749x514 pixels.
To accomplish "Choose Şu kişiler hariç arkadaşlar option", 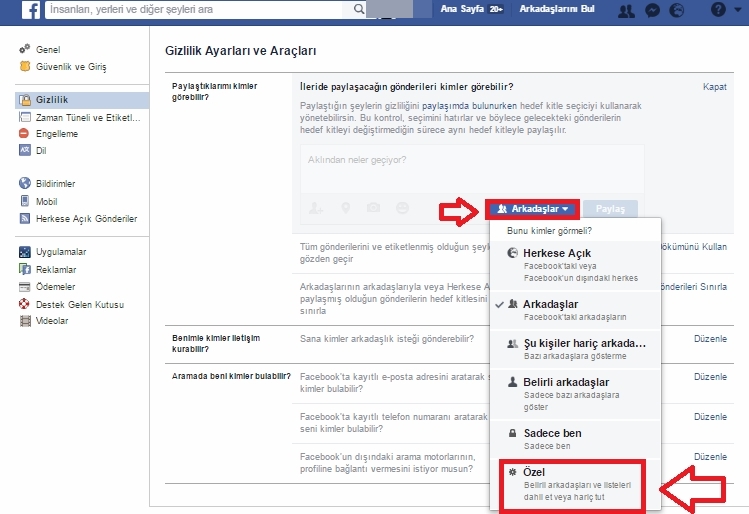I will pyautogui.click(x=576, y=349).
